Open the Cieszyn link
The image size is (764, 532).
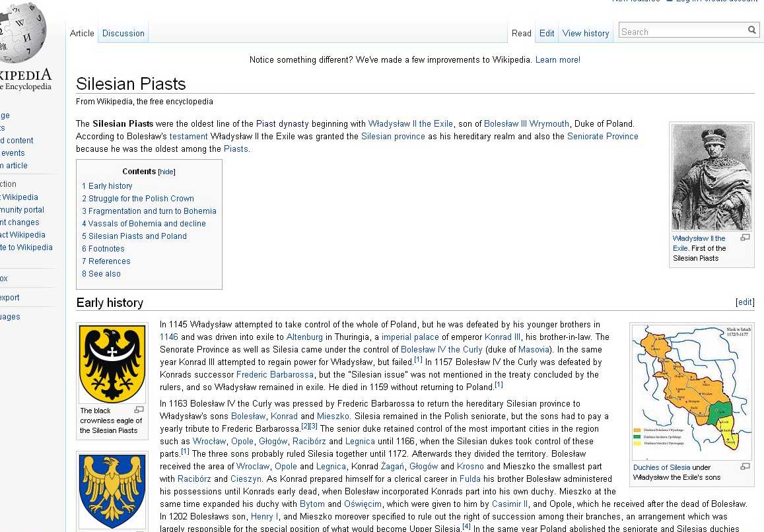click(246, 479)
